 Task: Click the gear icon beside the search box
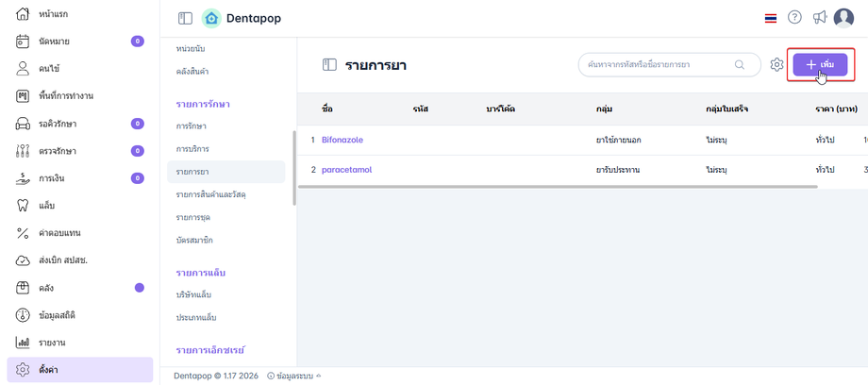tap(776, 64)
